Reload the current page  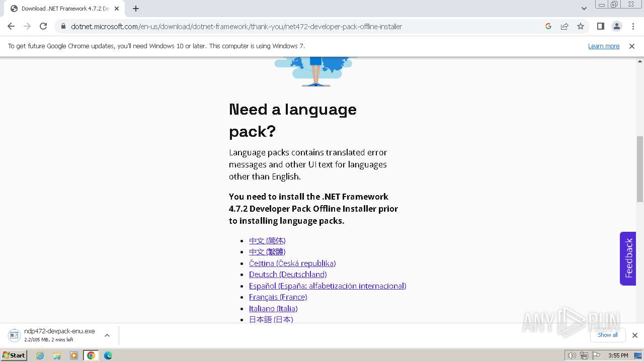(x=43, y=27)
